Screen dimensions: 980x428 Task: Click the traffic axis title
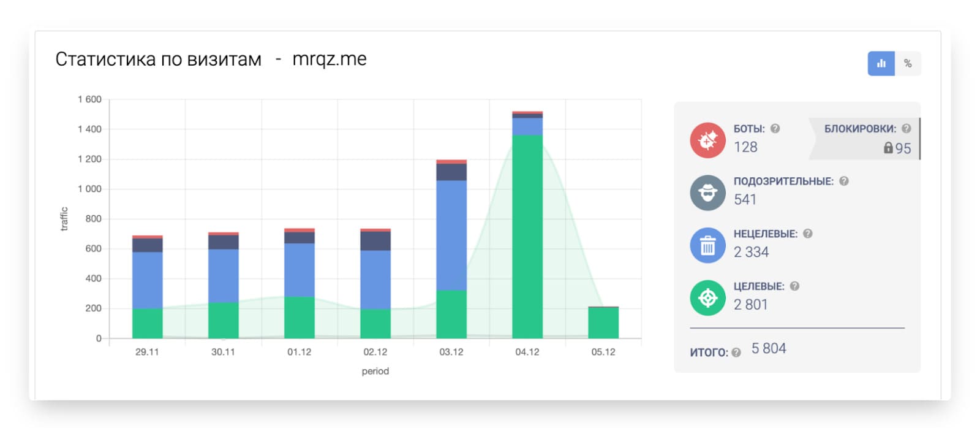64,219
